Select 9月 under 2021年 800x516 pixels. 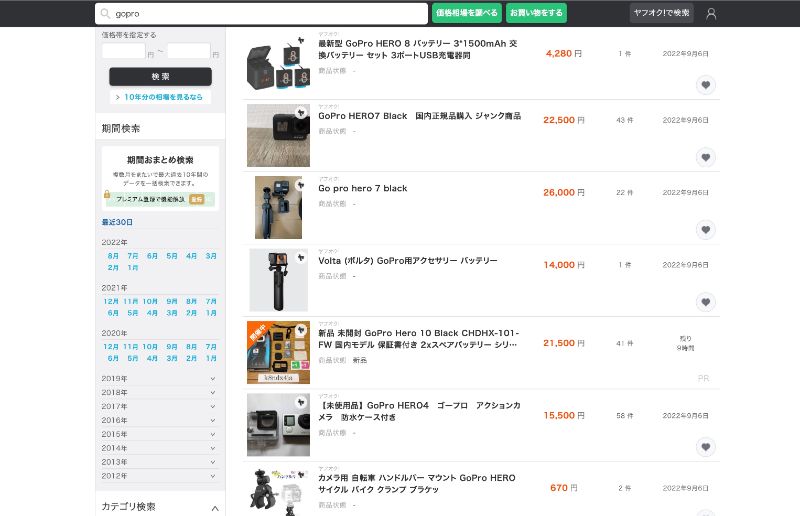click(x=172, y=301)
